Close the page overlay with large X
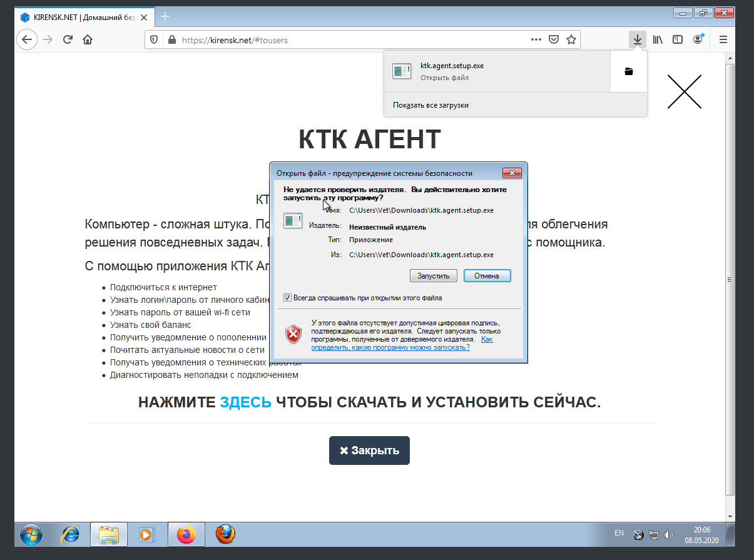The image size is (754, 560). pyautogui.click(x=685, y=91)
